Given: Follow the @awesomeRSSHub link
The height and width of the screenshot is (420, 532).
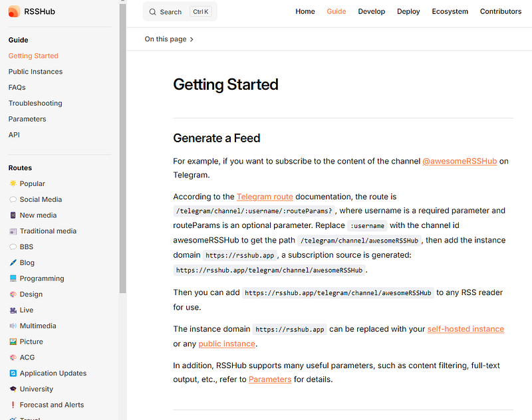Looking at the screenshot, I should [x=460, y=161].
